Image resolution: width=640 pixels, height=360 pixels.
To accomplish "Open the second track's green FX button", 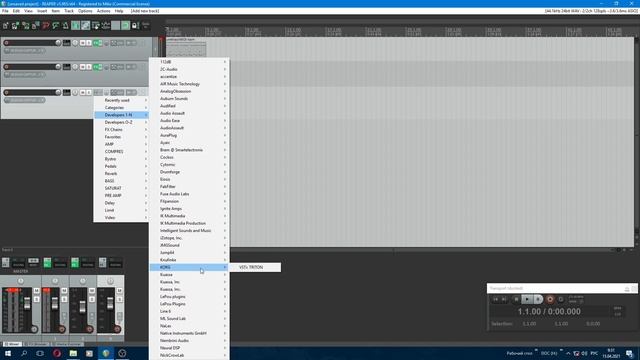I will click(x=97, y=67).
